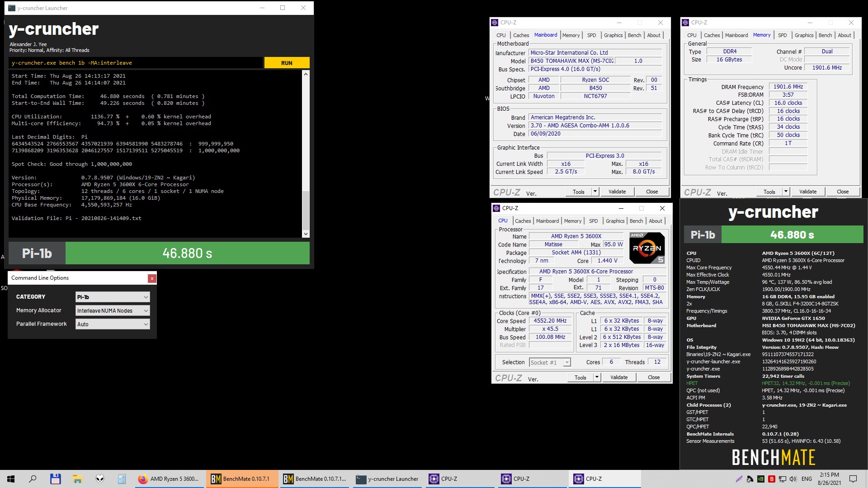
Task: Open the notification center icon
Action: [853, 479]
